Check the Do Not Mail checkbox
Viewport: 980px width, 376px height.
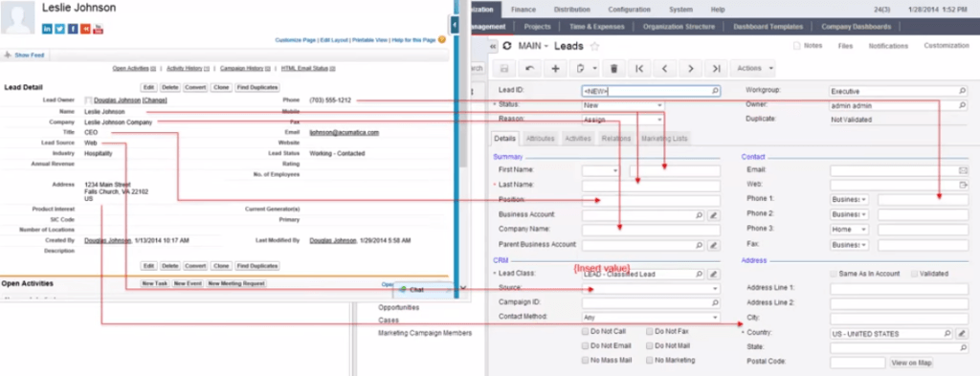coord(650,345)
